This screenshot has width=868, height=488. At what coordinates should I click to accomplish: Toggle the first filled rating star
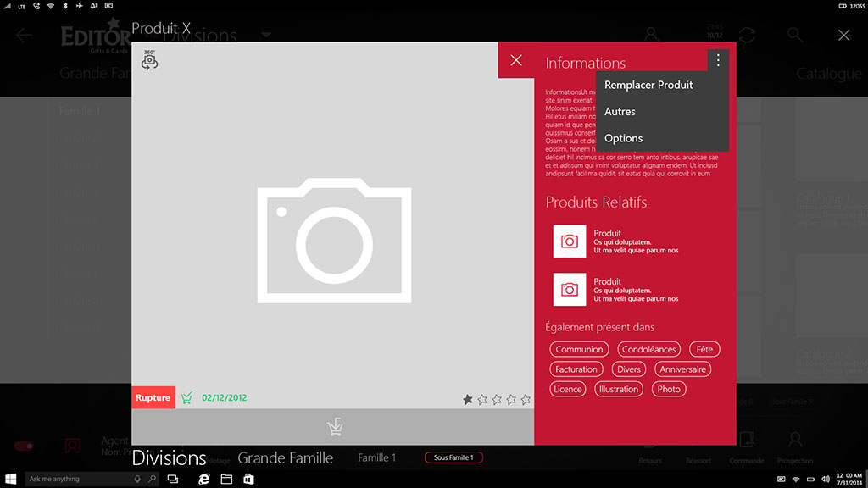pyautogui.click(x=468, y=399)
